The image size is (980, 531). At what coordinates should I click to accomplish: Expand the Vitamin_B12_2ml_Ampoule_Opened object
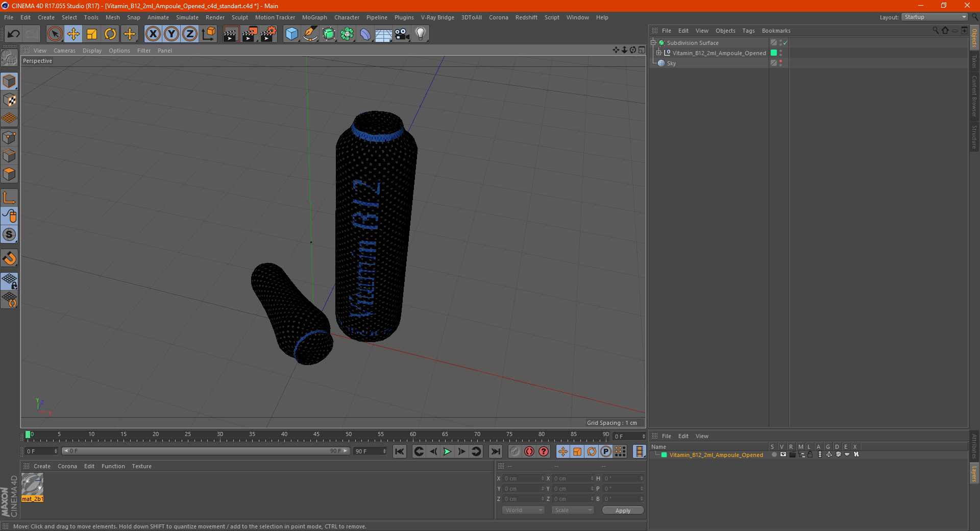click(659, 53)
